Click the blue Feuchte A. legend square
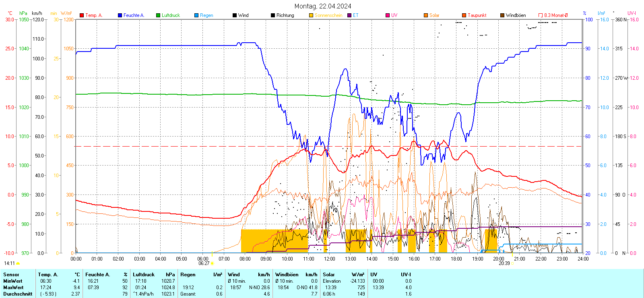644x298 pixels. (x=120, y=15)
